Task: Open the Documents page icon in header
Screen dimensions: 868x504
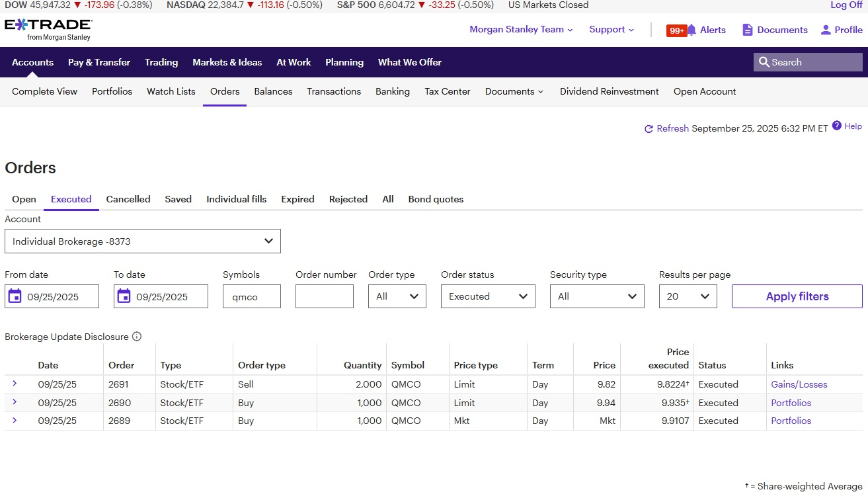Action: pos(748,30)
